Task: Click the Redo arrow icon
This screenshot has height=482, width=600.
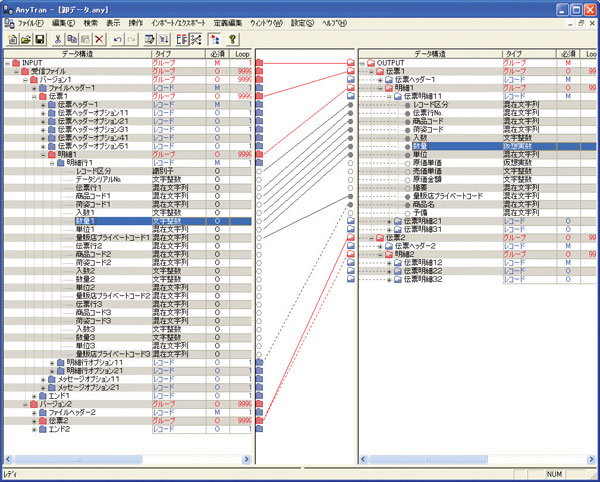Action: tap(131, 39)
